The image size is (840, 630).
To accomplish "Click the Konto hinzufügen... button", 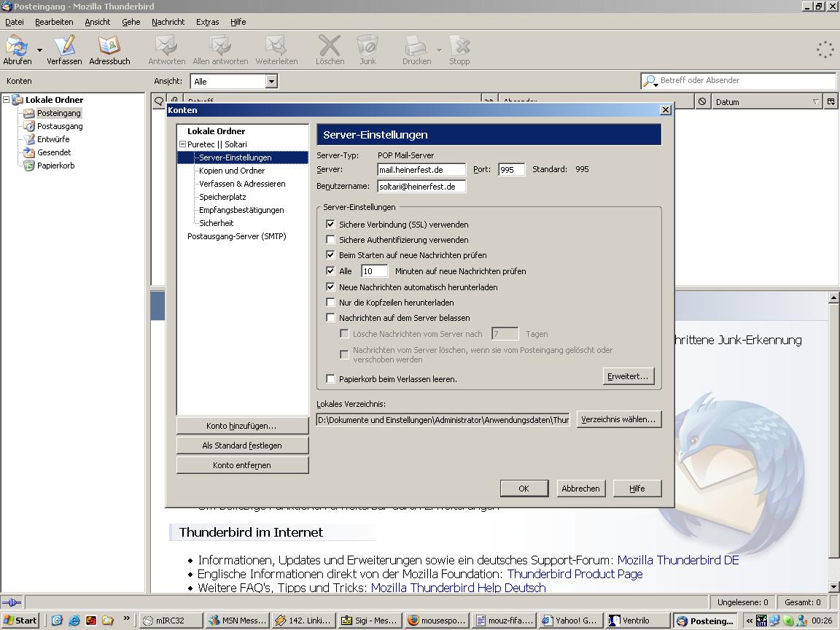I will point(242,425).
